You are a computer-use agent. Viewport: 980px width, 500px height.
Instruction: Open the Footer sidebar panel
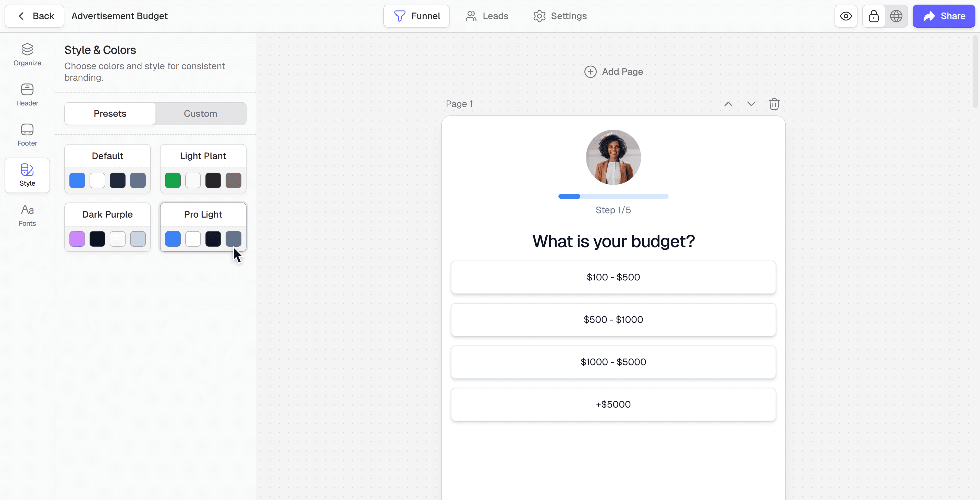pyautogui.click(x=27, y=135)
